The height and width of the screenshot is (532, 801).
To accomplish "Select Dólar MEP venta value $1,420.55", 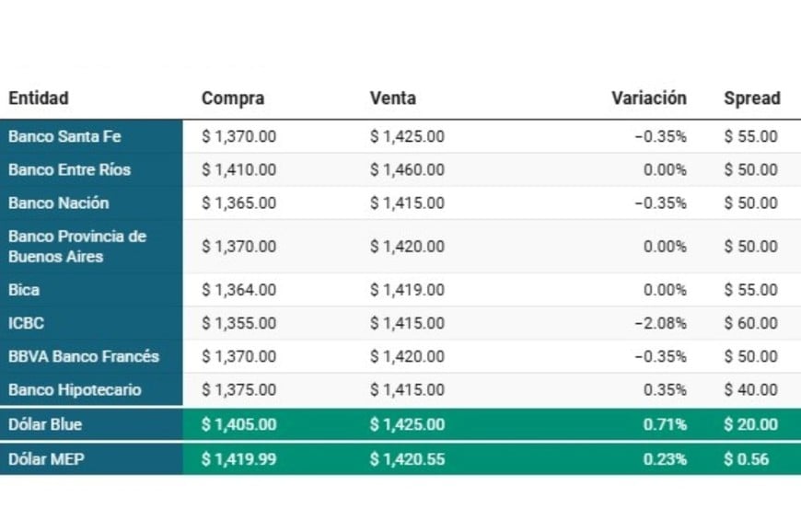I will click(x=407, y=458).
